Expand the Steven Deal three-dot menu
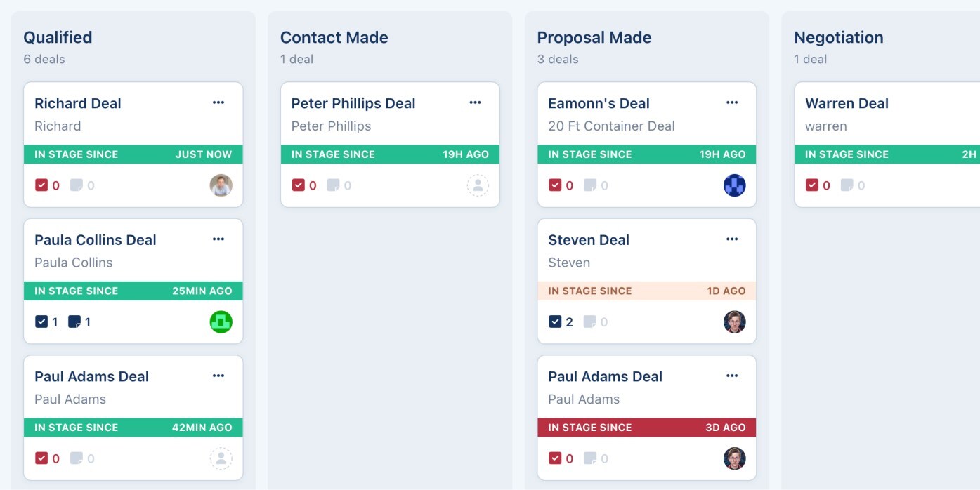This screenshot has height=490, width=980. click(x=732, y=239)
